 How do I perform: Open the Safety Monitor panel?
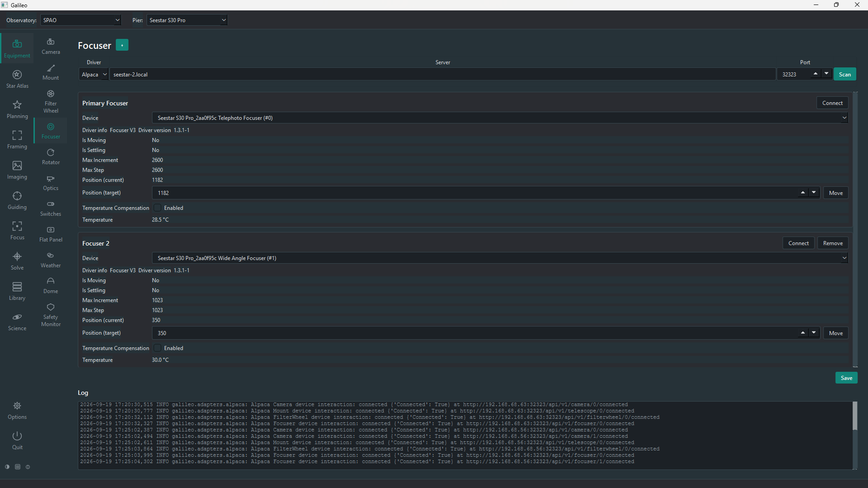pos(51,315)
